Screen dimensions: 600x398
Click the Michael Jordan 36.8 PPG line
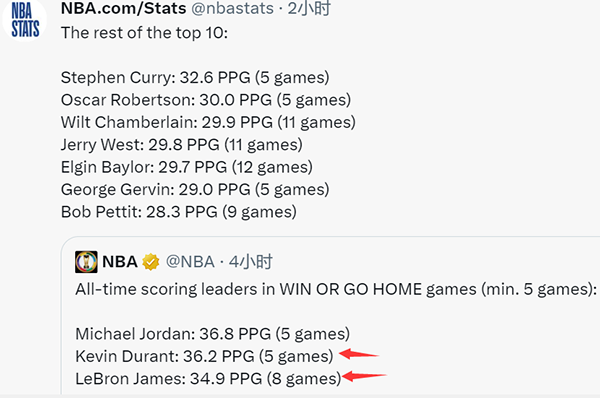tap(212, 334)
